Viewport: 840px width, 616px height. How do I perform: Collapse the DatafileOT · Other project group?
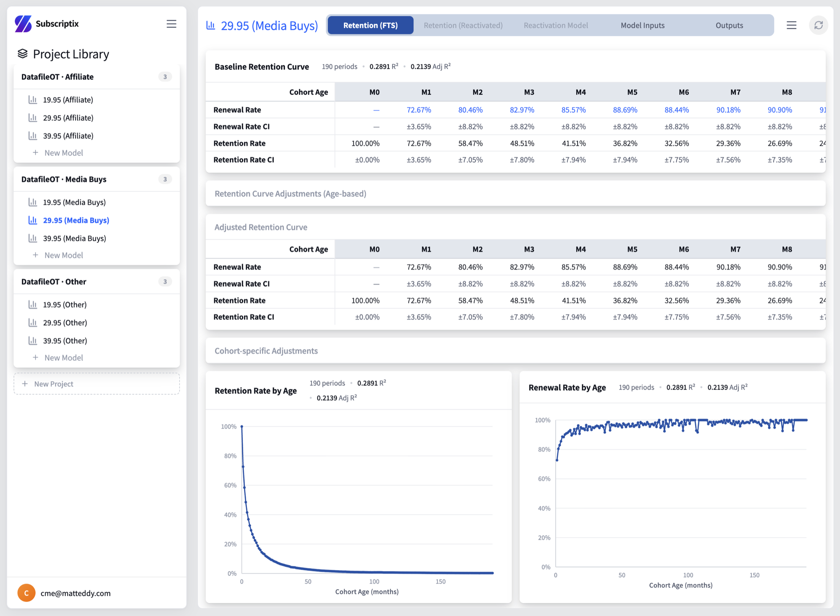click(97, 282)
